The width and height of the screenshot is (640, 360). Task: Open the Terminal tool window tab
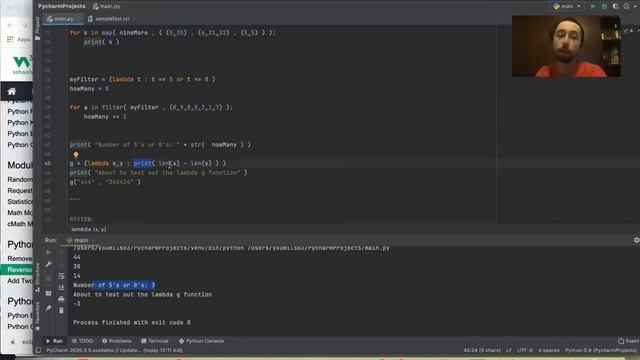click(x=155, y=341)
